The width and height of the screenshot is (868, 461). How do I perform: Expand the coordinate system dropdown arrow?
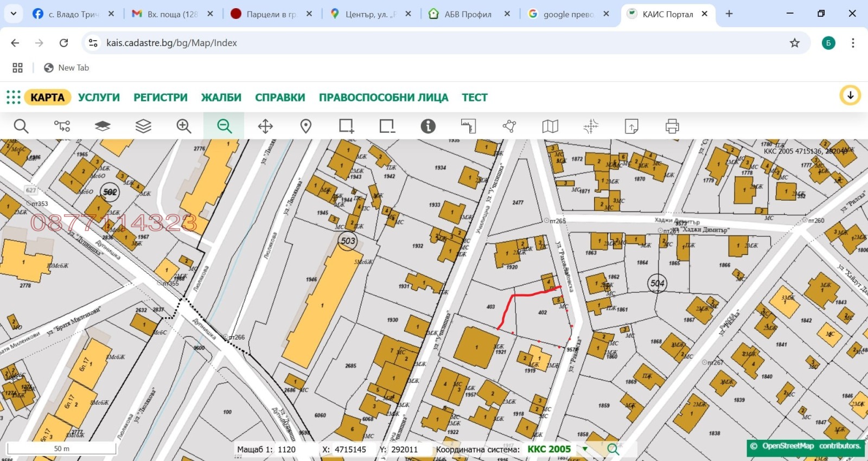point(585,449)
